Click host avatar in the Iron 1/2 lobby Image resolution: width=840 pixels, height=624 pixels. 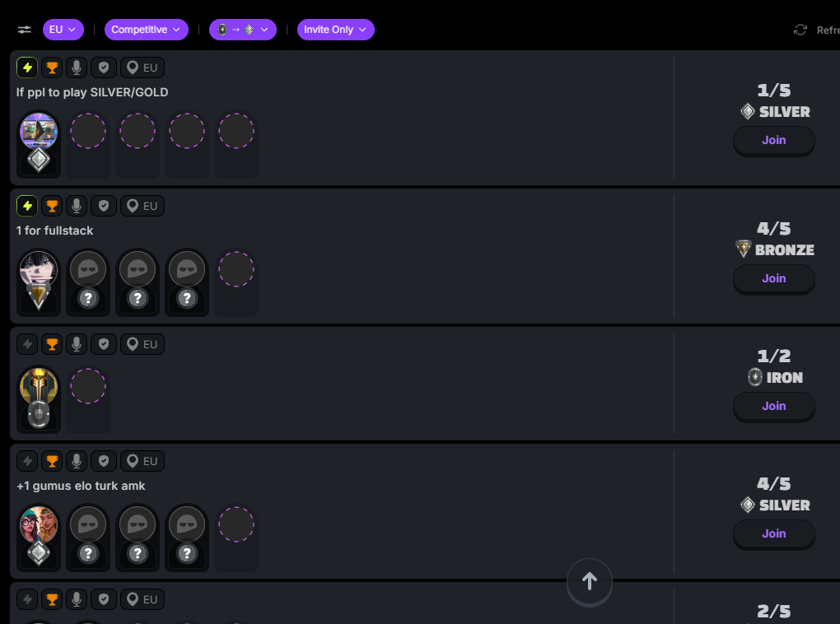pyautogui.click(x=39, y=386)
